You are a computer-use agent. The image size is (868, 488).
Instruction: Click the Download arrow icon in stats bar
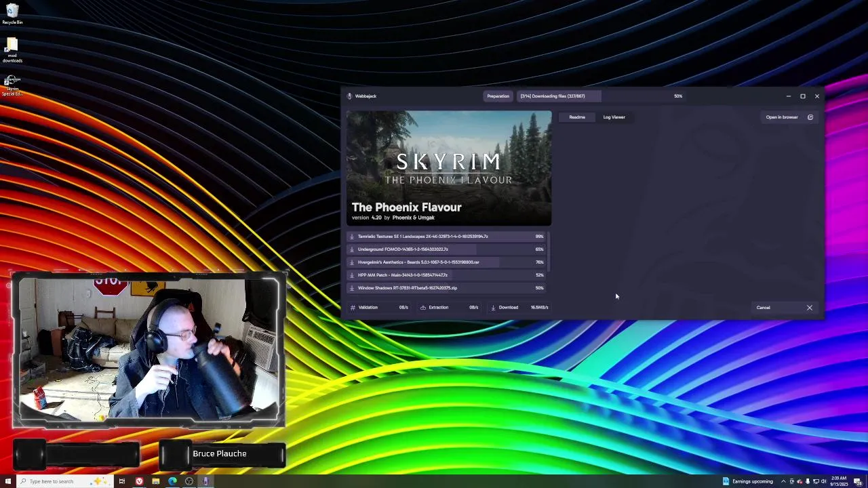pyautogui.click(x=493, y=308)
